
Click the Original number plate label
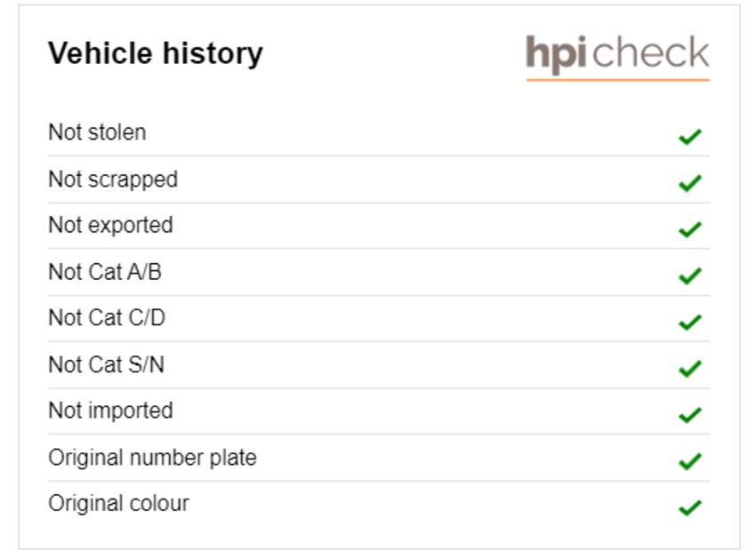click(152, 458)
